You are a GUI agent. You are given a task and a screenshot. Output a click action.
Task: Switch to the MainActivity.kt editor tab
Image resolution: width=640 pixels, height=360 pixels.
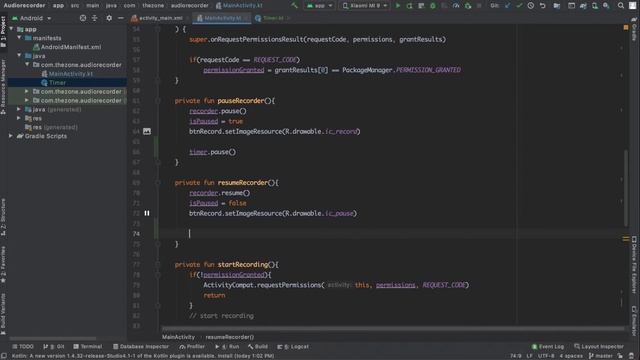coord(222,18)
